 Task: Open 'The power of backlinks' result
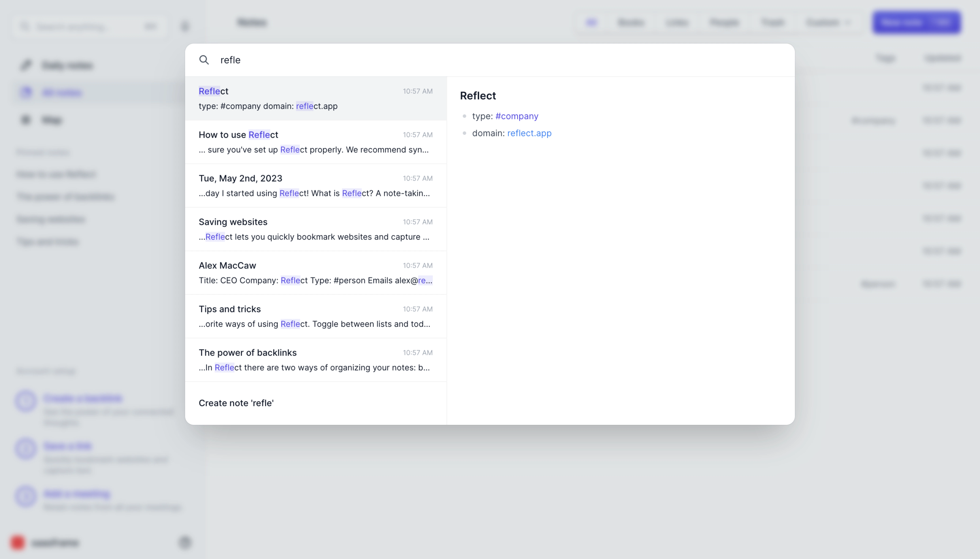tap(316, 360)
